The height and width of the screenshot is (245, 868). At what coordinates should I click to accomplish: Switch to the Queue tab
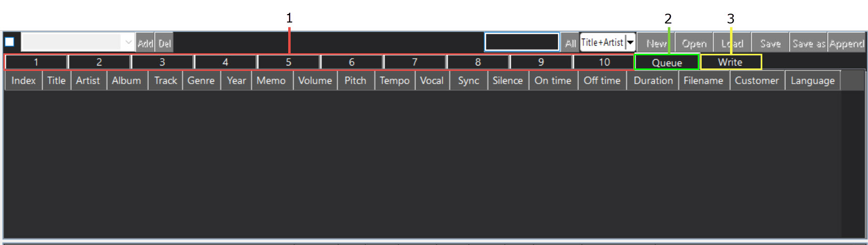tap(666, 63)
